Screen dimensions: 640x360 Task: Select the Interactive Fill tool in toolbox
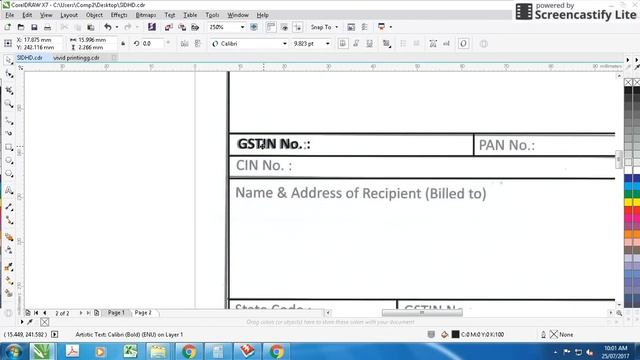pyautogui.click(x=9, y=280)
